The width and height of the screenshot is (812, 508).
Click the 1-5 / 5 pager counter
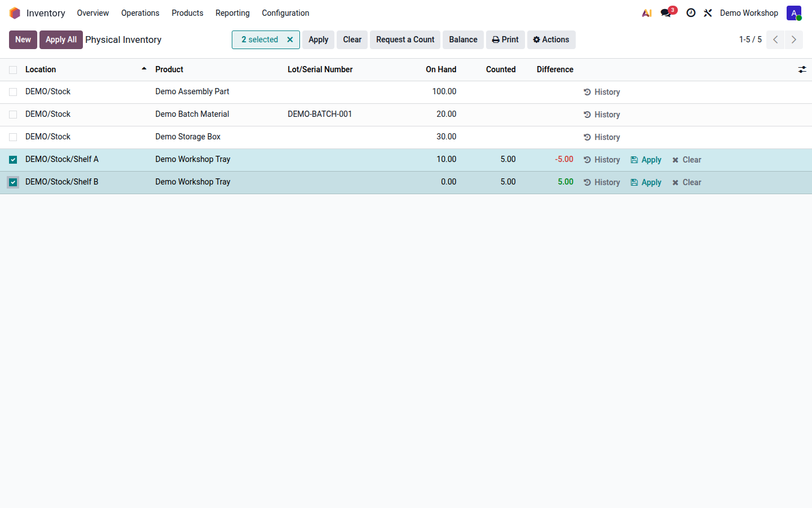(x=751, y=40)
